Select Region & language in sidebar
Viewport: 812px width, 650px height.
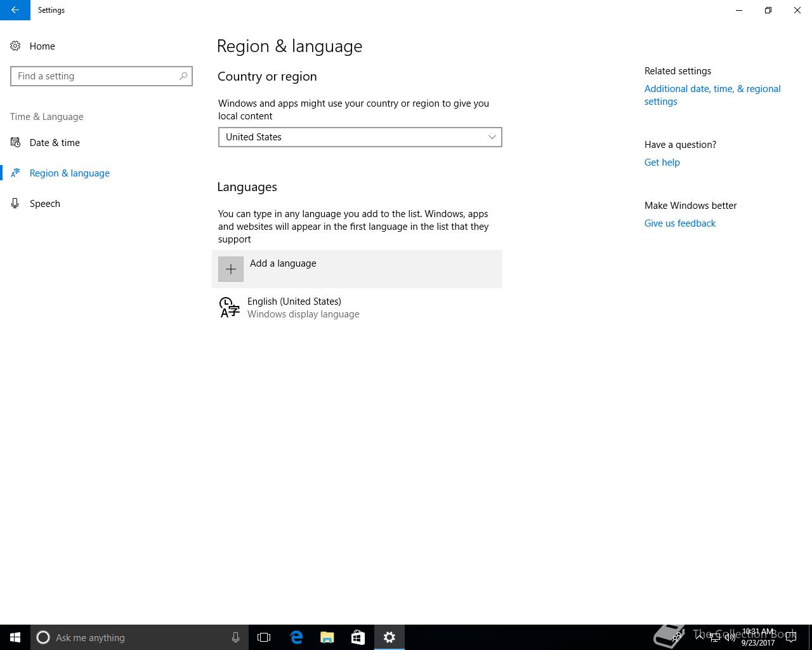70,173
